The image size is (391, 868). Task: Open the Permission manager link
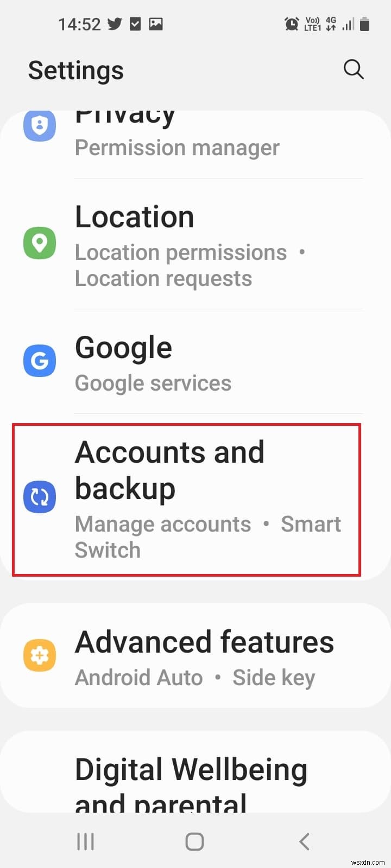pos(177,147)
